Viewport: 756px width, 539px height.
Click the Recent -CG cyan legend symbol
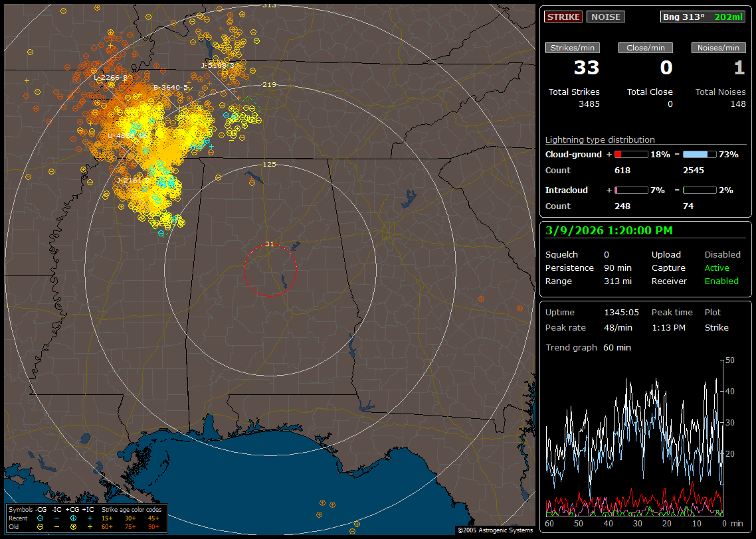pos(41,518)
